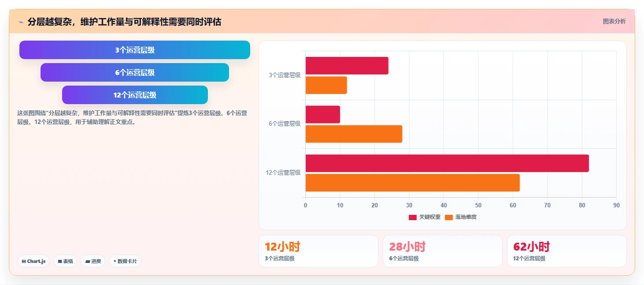The height and width of the screenshot is (285, 644).
Task: Click the x-axis tick label 0
Action: [306, 205]
